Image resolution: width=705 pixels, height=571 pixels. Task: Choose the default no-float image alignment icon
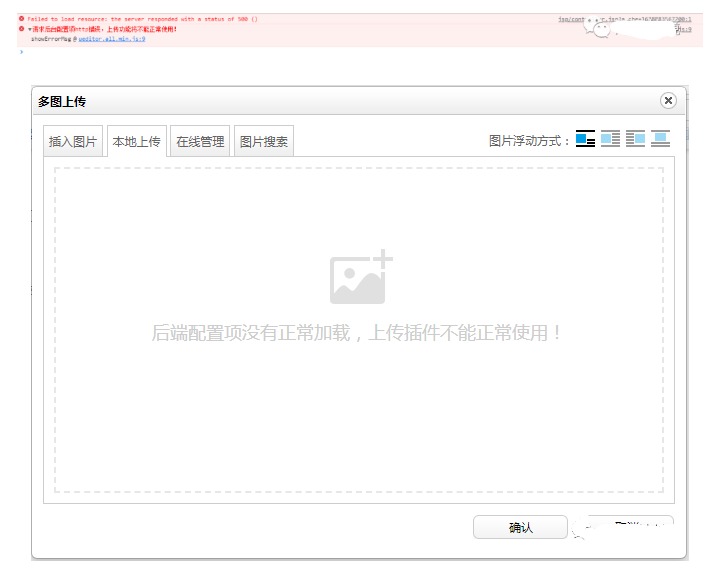585,138
